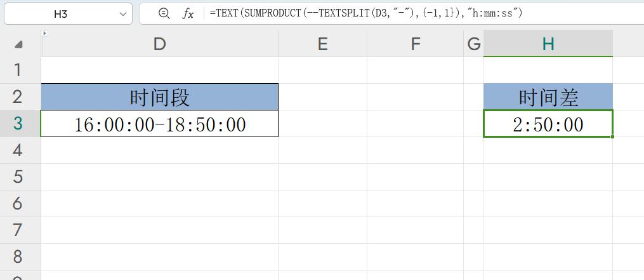Select column H header
This screenshot has width=644, height=280.
click(548, 43)
